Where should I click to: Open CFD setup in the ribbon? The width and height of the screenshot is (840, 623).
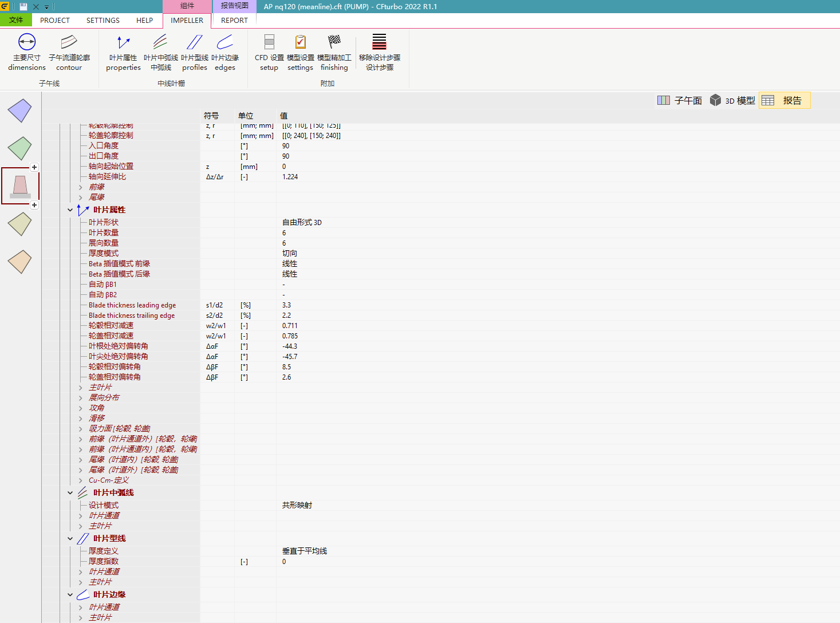(269, 52)
